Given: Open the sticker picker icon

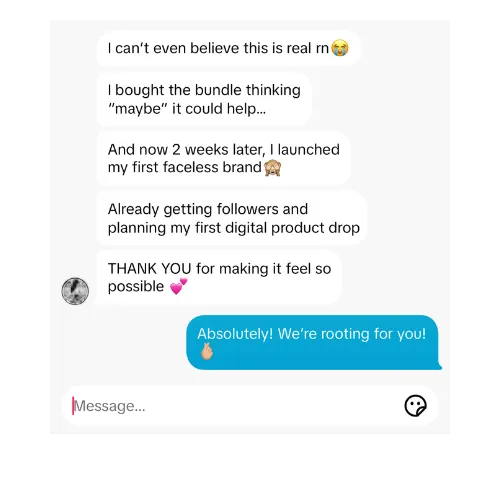Looking at the screenshot, I should (415, 406).
